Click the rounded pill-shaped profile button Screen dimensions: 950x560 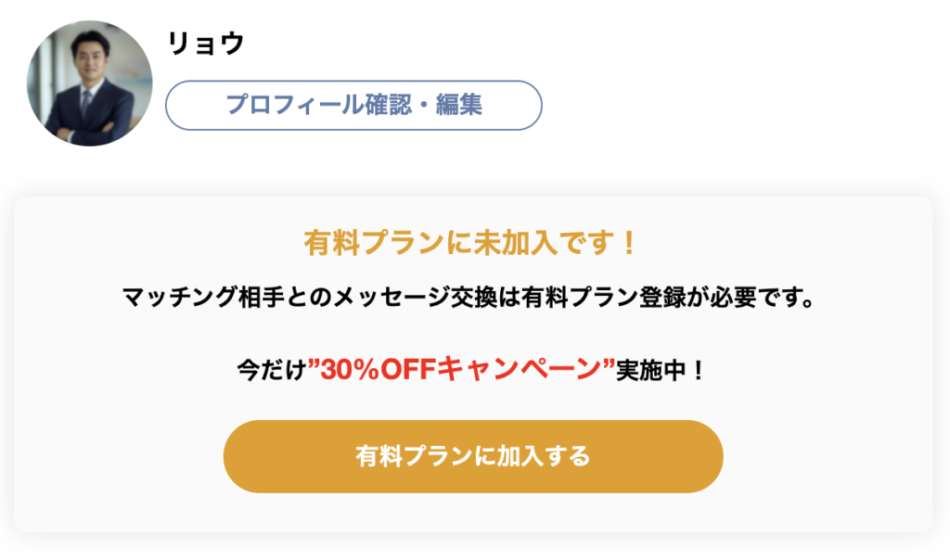[x=353, y=106]
